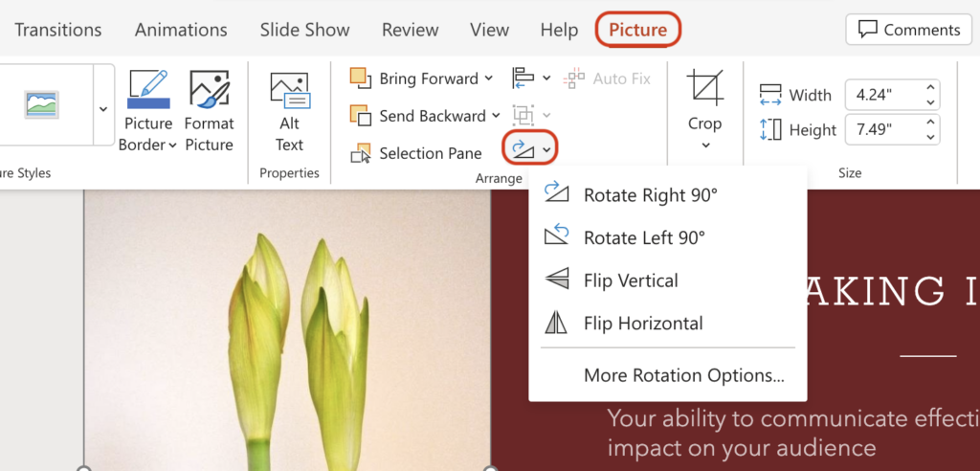Expand the Send Backward dropdown arrow

tap(497, 116)
